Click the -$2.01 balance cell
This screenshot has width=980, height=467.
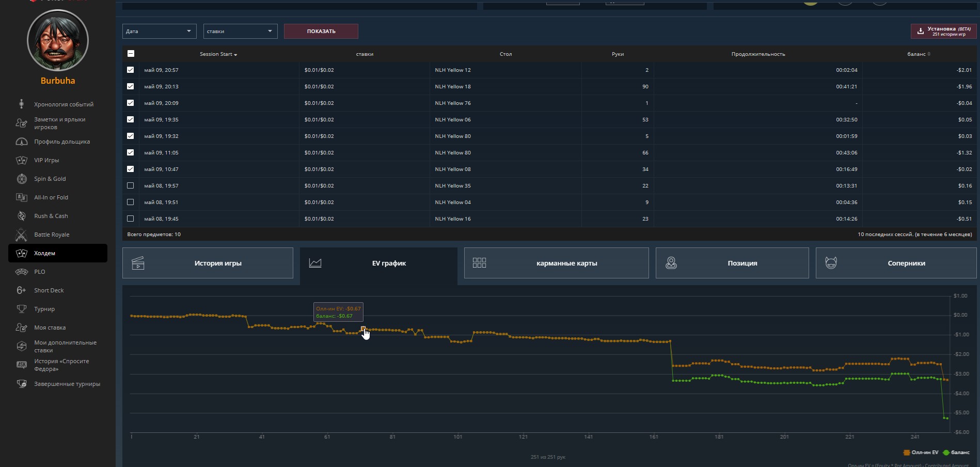[x=920, y=70]
